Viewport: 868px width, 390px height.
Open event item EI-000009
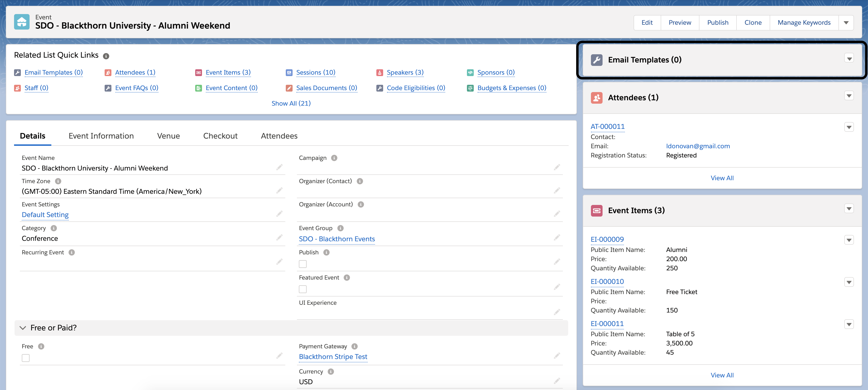click(x=607, y=239)
